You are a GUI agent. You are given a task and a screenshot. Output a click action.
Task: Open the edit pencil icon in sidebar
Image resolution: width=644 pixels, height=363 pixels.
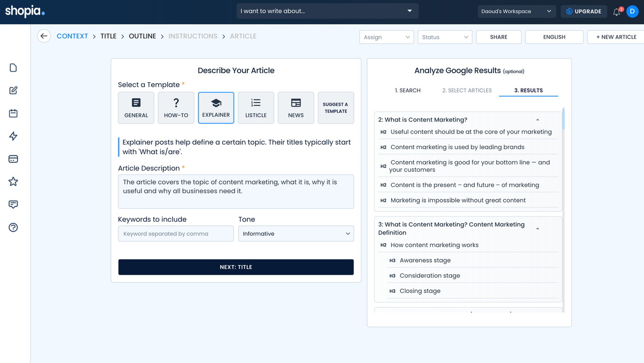pos(13,91)
